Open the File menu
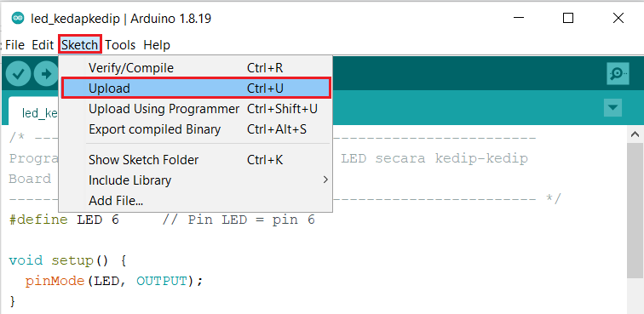This screenshot has width=644, height=314. click(14, 45)
